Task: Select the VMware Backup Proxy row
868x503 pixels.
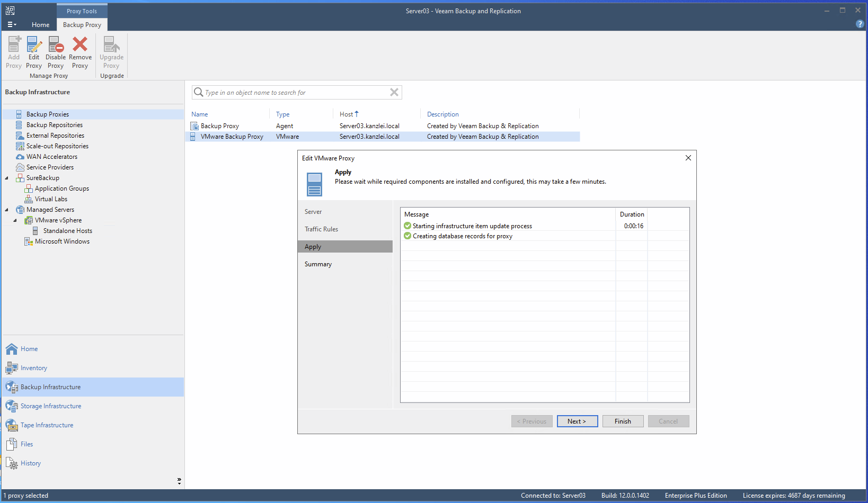Action: pyautogui.click(x=385, y=137)
